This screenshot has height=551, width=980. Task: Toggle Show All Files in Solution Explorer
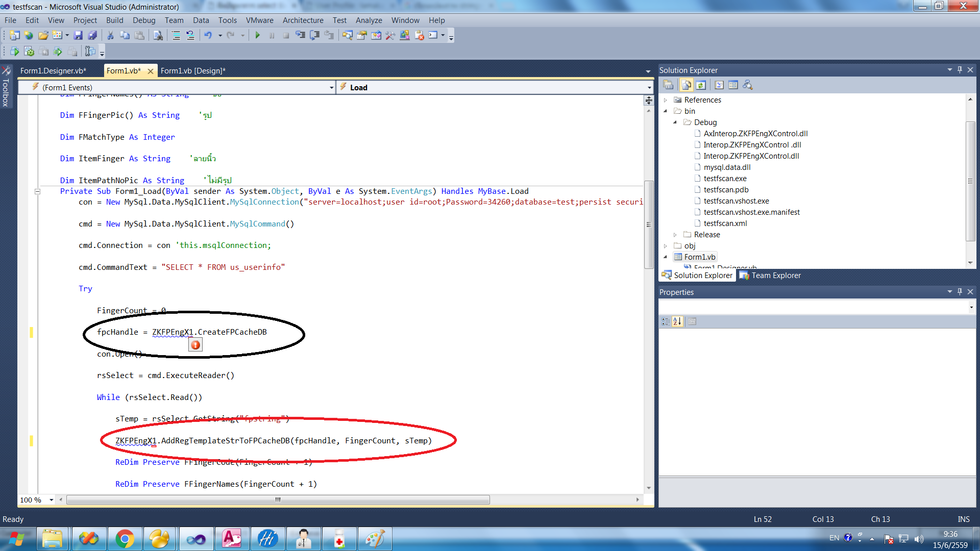pyautogui.click(x=686, y=85)
